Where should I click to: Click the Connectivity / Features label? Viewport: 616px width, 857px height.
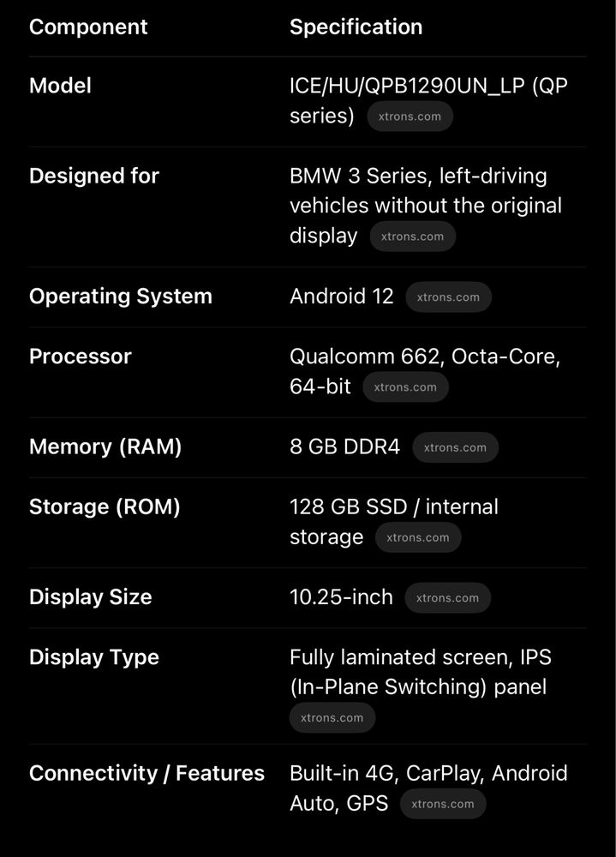(x=147, y=773)
